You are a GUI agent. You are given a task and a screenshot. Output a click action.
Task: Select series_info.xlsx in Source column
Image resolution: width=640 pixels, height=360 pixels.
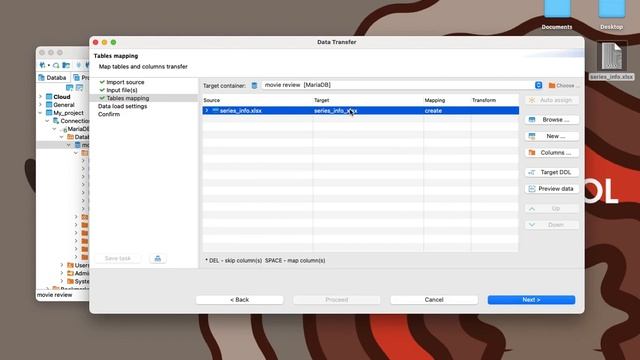coord(240,111)
